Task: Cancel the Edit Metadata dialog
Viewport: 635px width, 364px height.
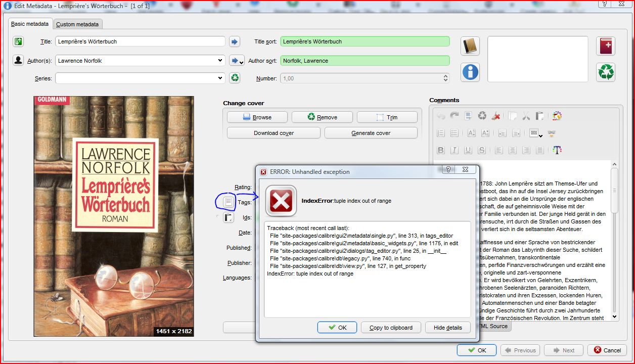Action: [607, 350]
